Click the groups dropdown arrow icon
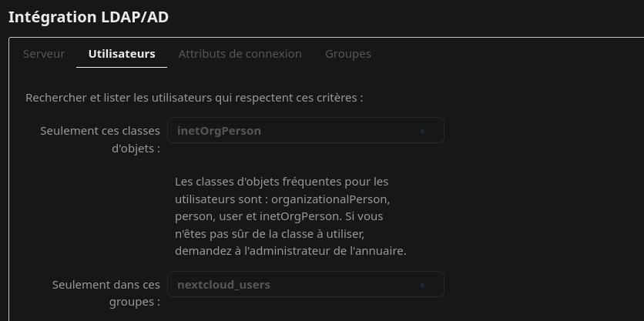Viewport: 644px width, 321px height. pyautogui.click(x=422, y=285)
